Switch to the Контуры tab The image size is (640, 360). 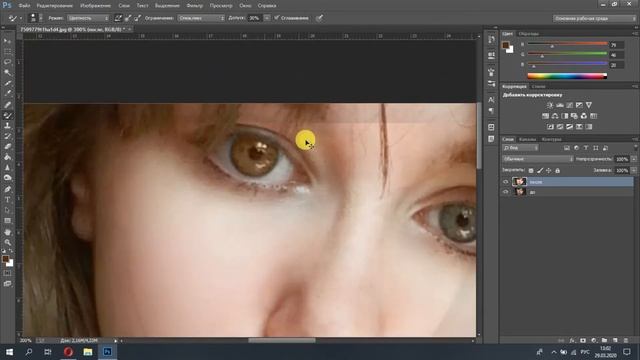551,139
